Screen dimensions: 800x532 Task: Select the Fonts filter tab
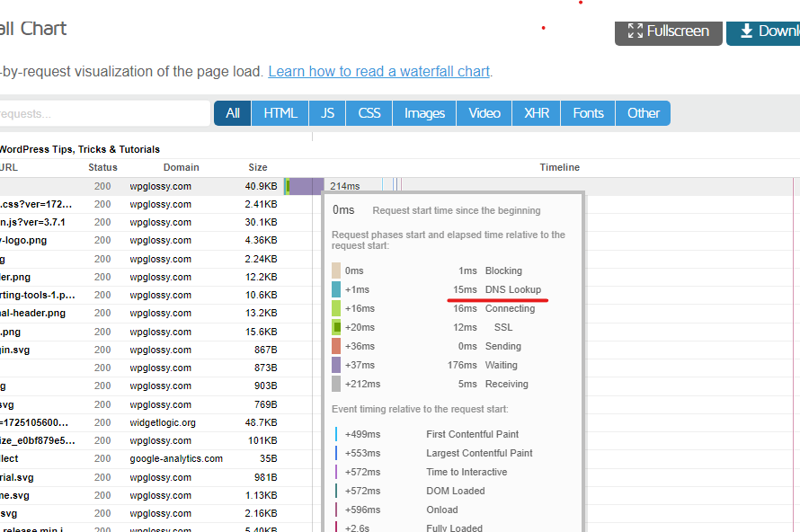[x=588, y=113]
